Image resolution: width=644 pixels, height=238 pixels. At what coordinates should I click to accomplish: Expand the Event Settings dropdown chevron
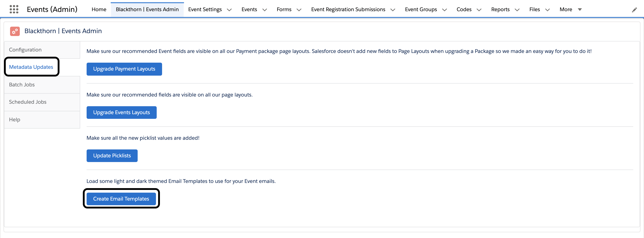coord(229,10)
